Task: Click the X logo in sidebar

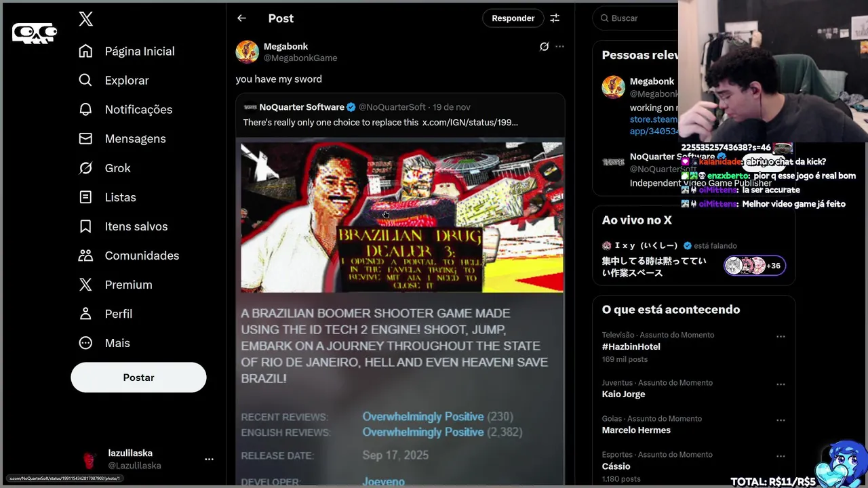Action: point(85,19)
